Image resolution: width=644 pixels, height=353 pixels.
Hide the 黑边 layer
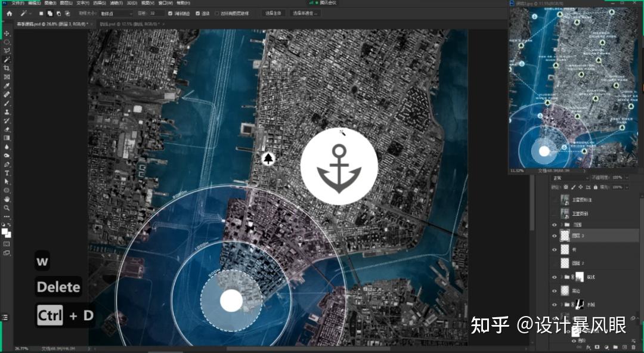(555, 290)
